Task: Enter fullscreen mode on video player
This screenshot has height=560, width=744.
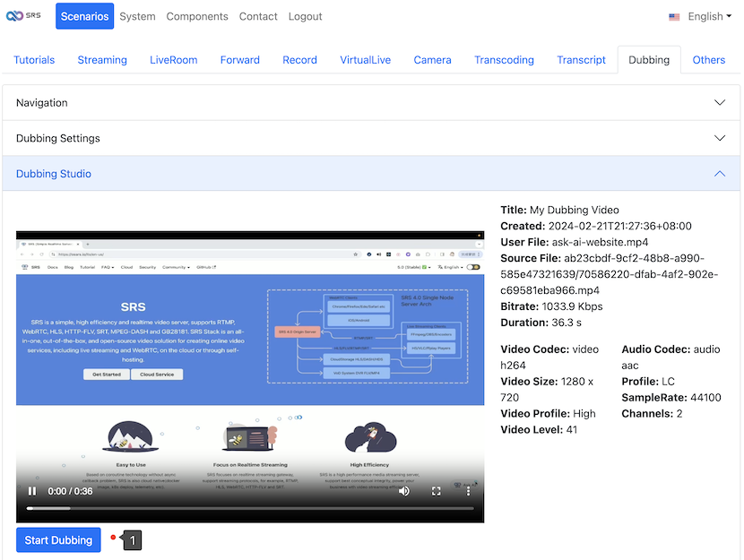Action: click(437, 491)
